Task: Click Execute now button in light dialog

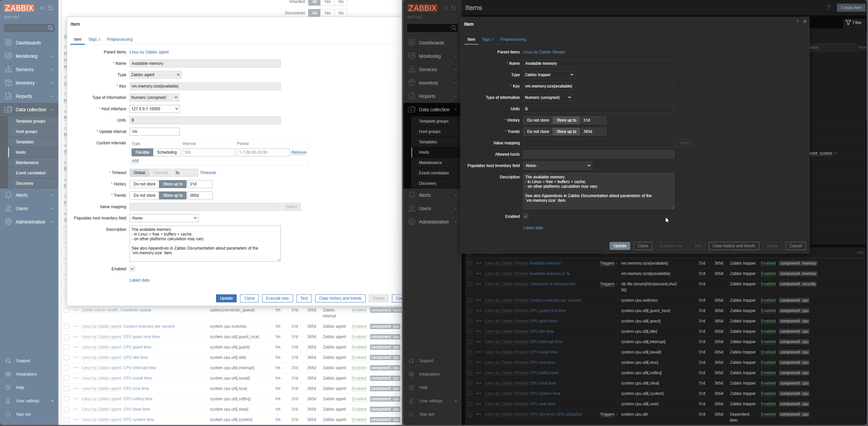Action: coord(277,298)
